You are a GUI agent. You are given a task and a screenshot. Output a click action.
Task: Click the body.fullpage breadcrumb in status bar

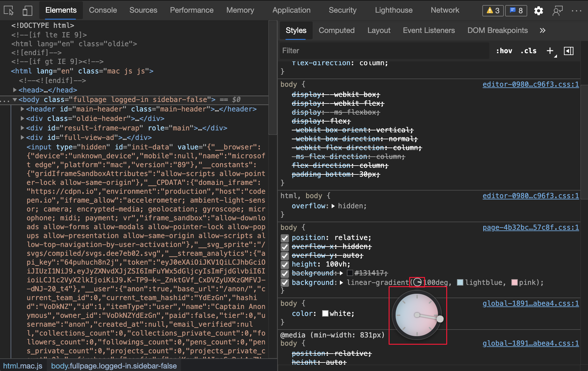coord(114,366)
